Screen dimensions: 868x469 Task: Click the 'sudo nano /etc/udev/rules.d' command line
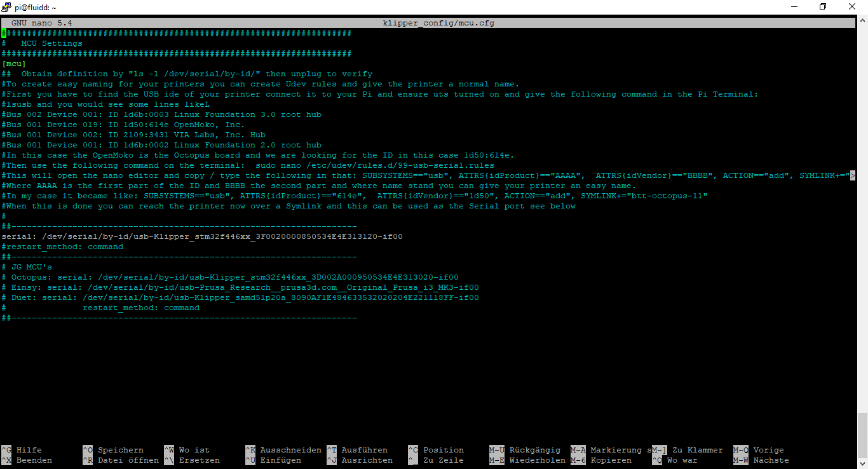tap(248, 165)
